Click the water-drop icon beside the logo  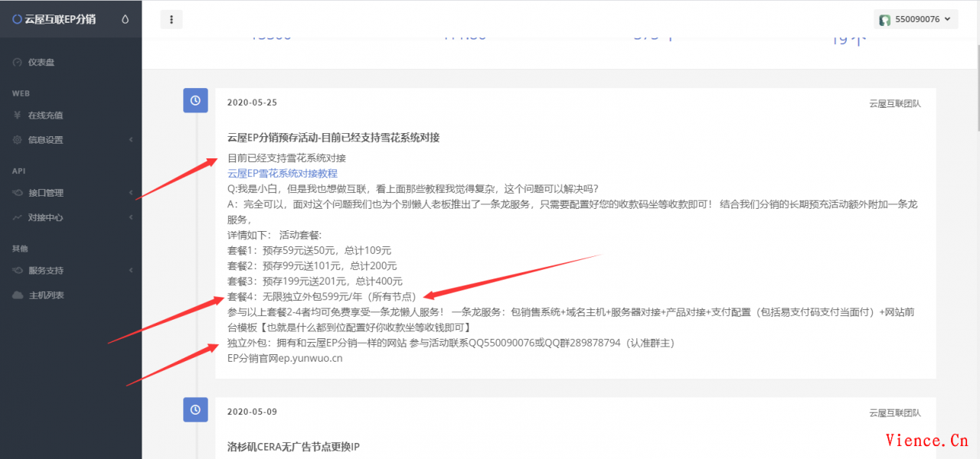pos(125,19)
